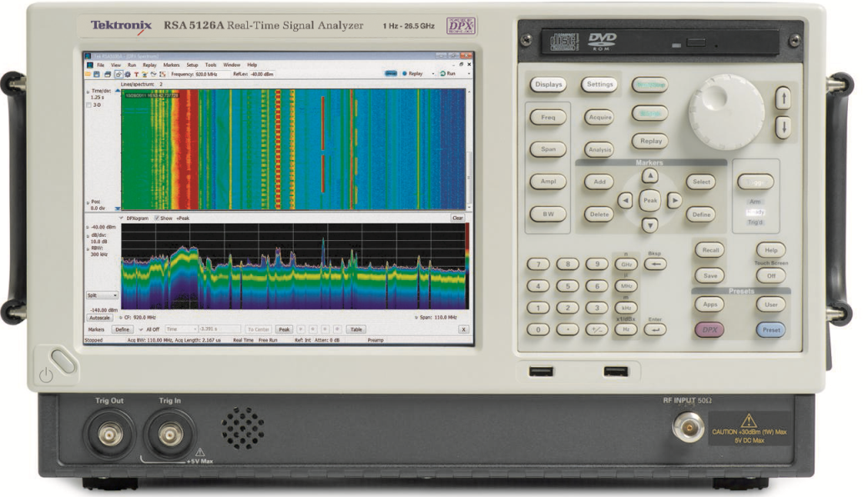Click the red T trigger icon in the toolbar
Screen dimensions: 868x497
pyautogui.click(x=136, y=74)
